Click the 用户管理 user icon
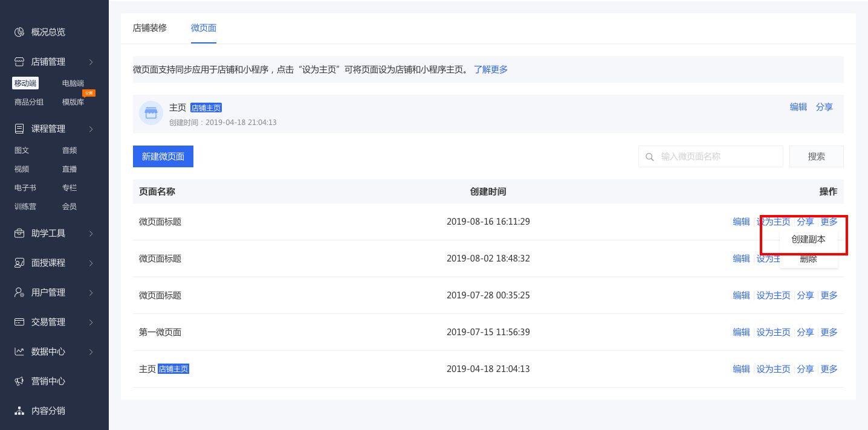This screenshot has height=430, width=868. point(19,292)
